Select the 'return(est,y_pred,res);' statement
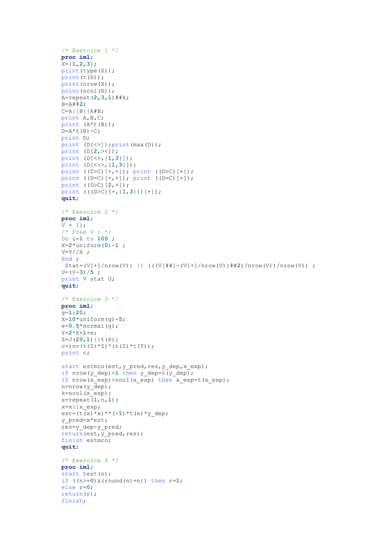392x554 pixels. 102,434
